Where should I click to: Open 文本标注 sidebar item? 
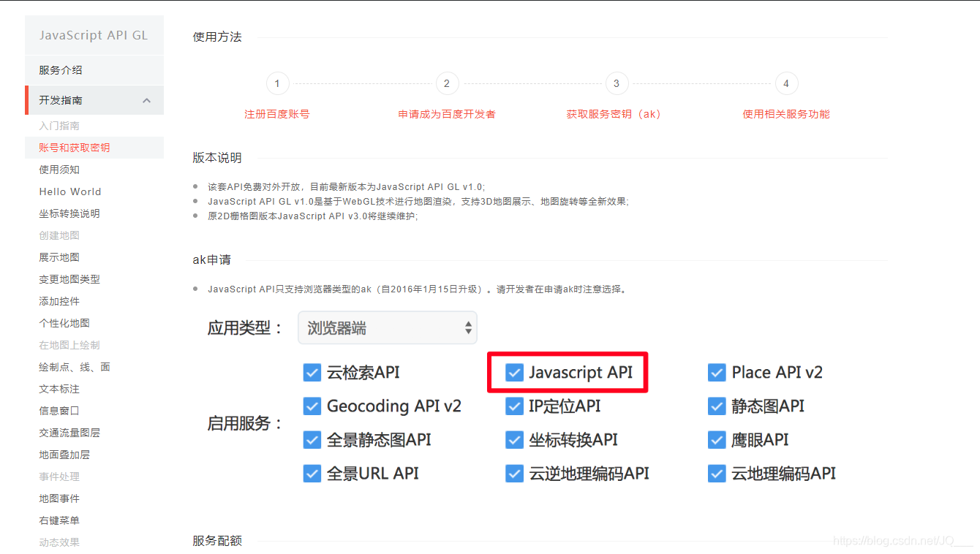point(59,389)
